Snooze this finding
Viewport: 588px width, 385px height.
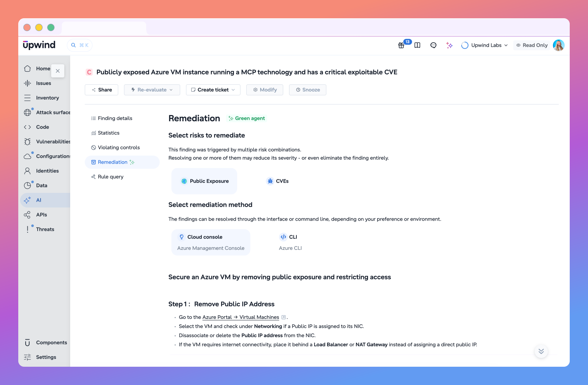click(308, 90)
